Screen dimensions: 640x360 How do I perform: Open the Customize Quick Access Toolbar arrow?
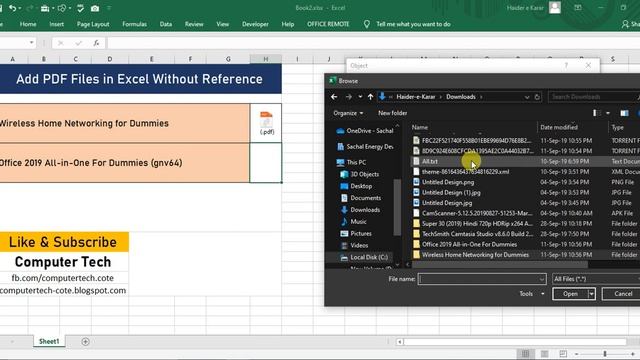point(109,8)
